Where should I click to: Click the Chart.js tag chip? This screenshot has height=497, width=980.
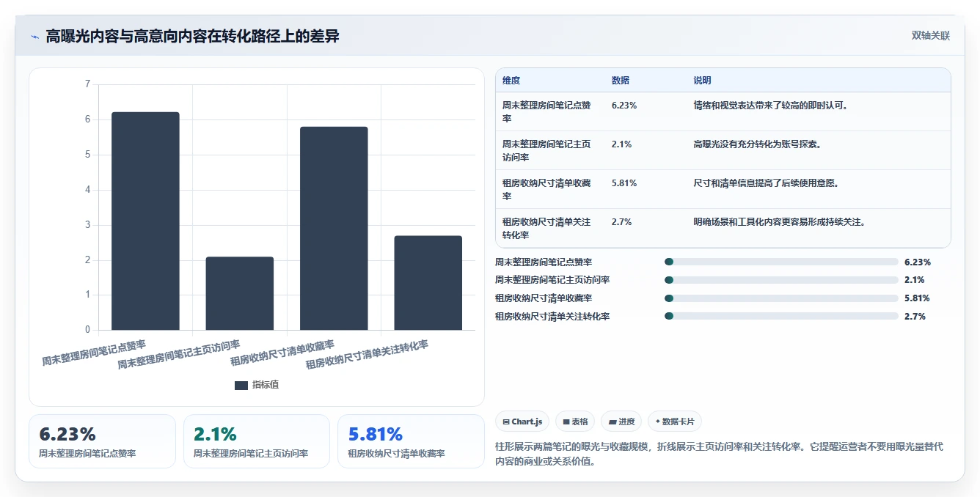click(522, 421)
